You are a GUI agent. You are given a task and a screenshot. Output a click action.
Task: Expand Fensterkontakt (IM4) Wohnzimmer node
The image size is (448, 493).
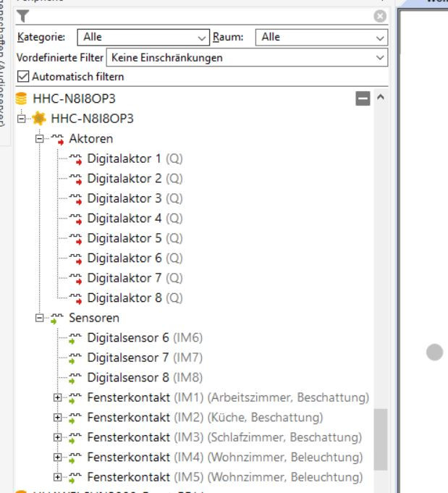[x=57, y=457]
